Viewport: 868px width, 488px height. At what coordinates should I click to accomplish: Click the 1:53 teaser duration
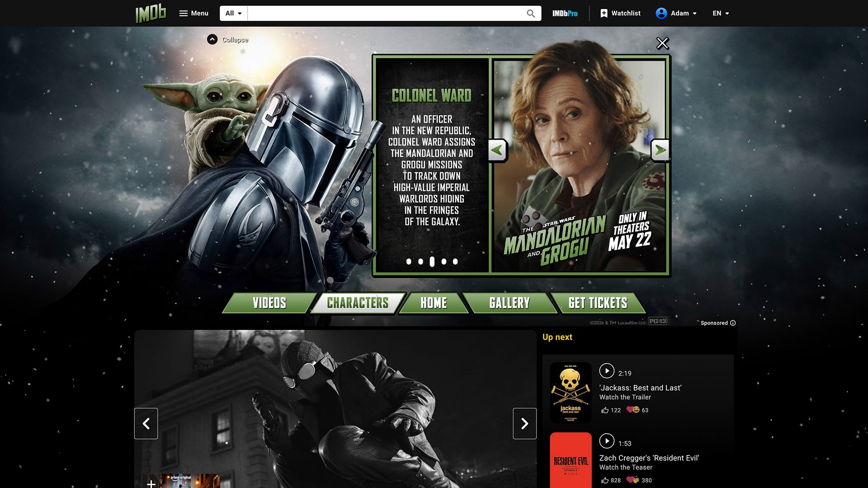point(625,443)
